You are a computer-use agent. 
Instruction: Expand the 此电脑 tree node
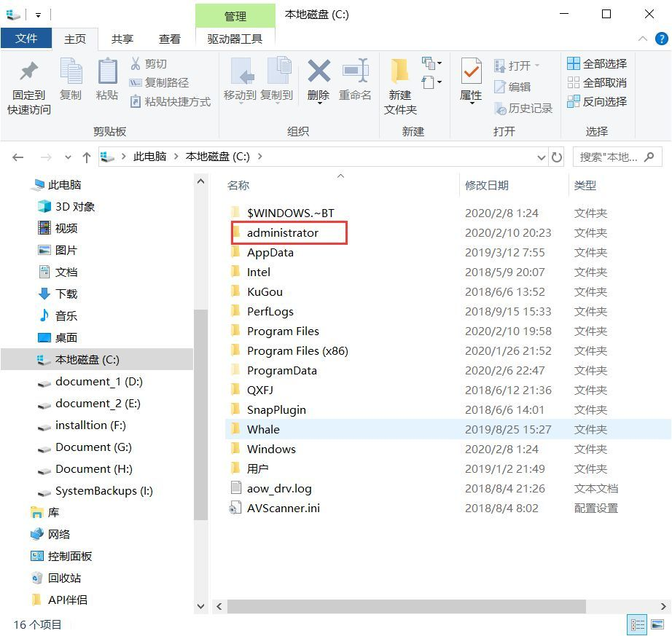26,184
